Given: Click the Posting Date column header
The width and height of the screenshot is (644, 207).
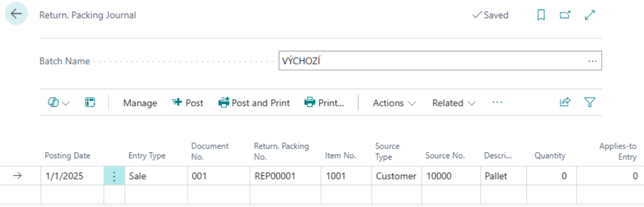Looking at the screenshot, I should pos(67,156).
